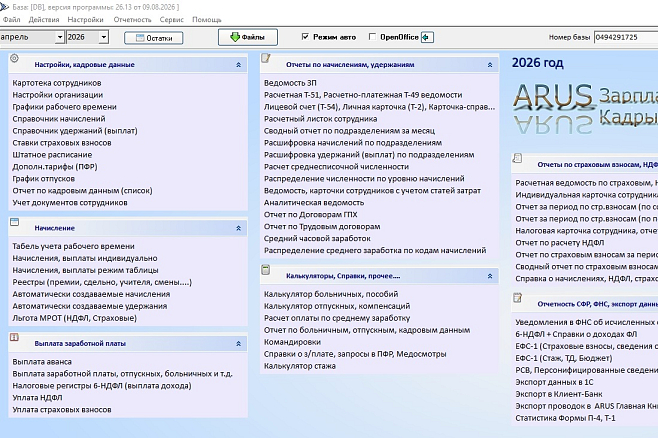Open Калькулятор стажа
This screenshot has height=438, width=658.
pyautogui.click(x=300, y=366)
